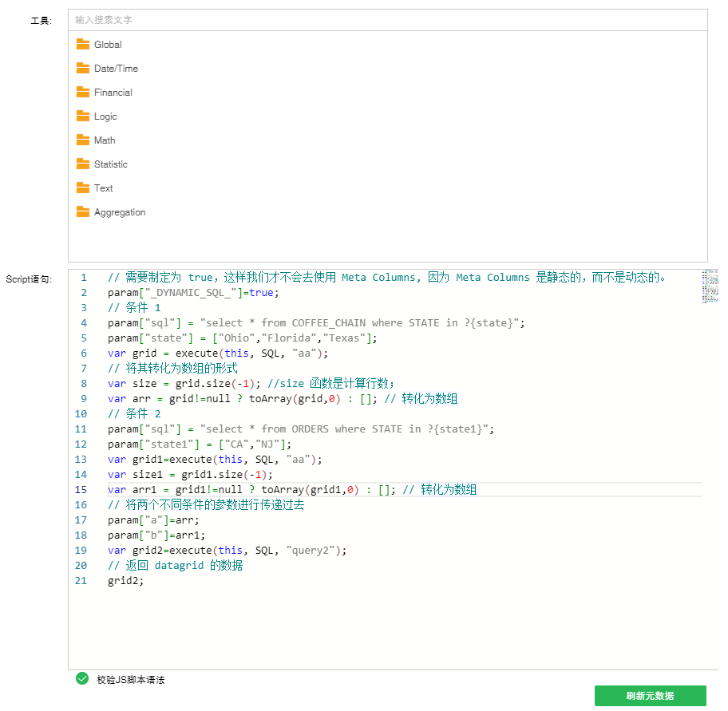
Task: Open the Aggregation functions label
Action: 120,212
